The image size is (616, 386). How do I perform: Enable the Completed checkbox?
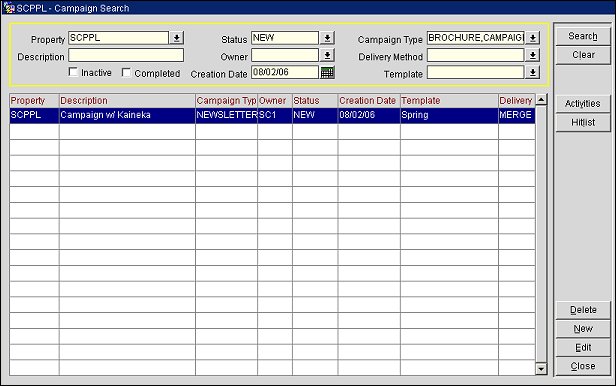[126, 73]
